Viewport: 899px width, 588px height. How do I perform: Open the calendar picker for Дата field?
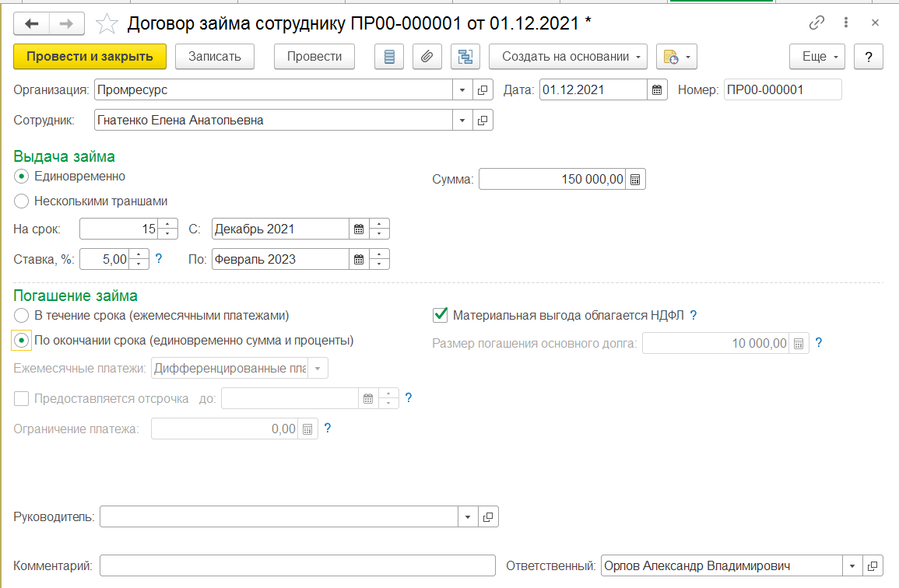(x=658, y=90)
